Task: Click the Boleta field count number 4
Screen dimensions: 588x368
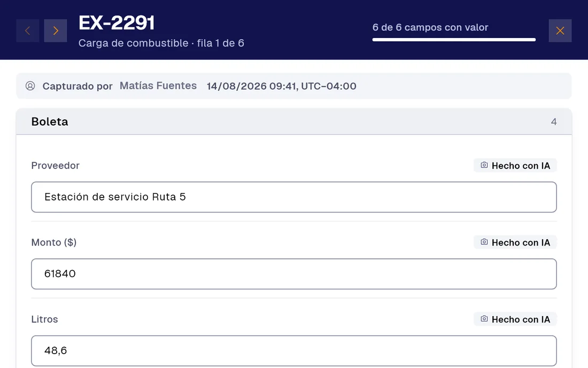Action: click(x=553, y=121)
